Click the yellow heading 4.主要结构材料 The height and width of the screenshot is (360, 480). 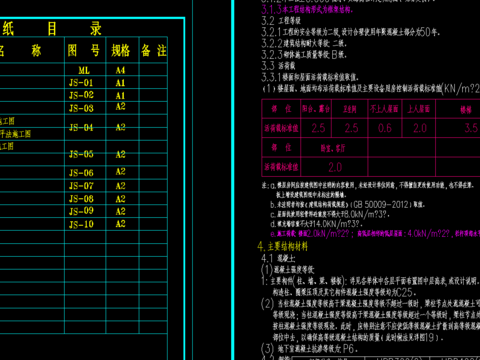[283, 247]
